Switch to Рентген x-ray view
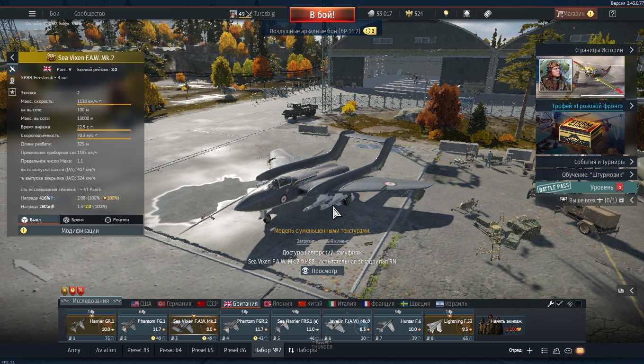This screenshot has height=364, width=644. pyautogui.click(x=122, y=219)
